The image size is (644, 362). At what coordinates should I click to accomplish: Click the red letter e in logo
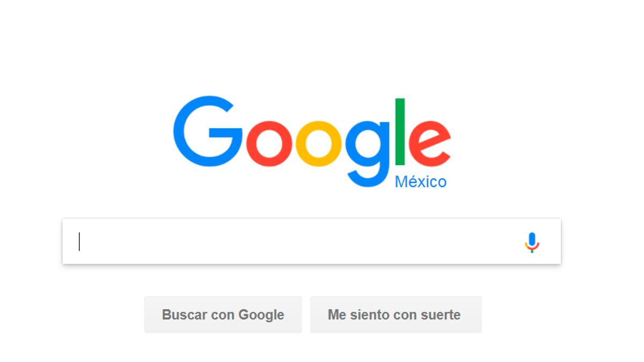(429, 145)
